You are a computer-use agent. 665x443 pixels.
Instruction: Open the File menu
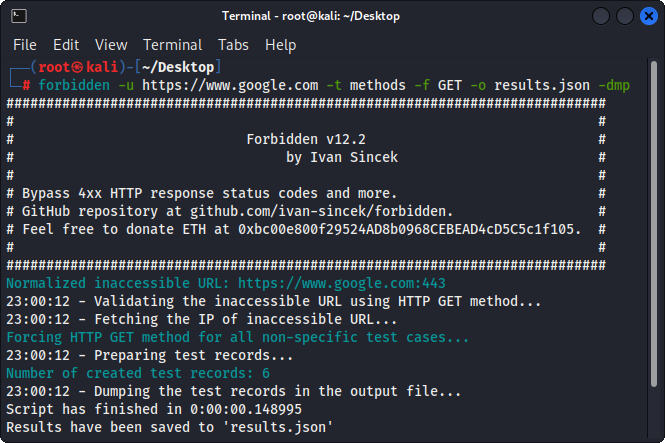(24, 45)
